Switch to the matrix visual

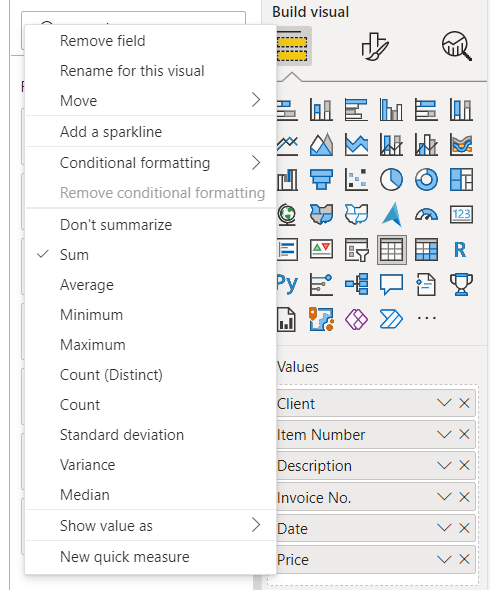point(426,249)
